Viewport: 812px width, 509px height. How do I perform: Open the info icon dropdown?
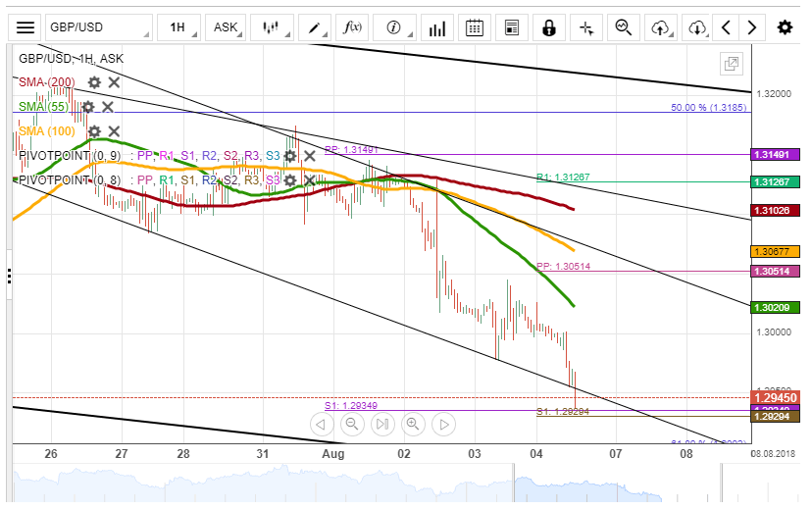tap(394, 27)
